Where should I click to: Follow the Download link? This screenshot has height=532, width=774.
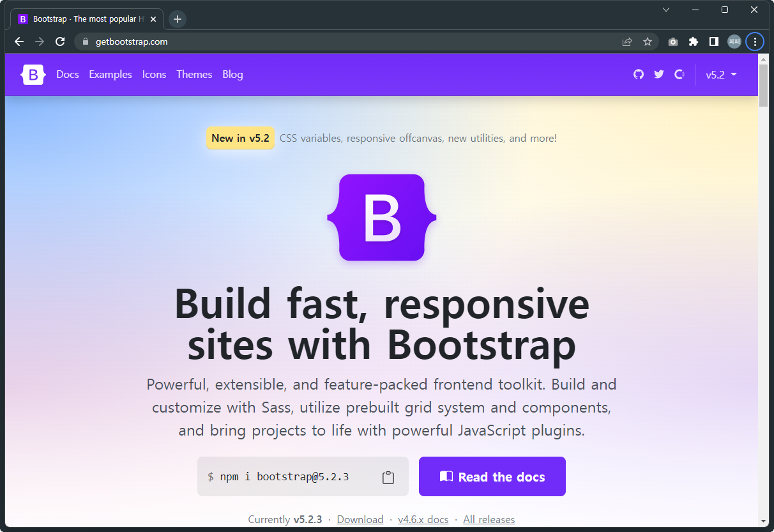(x=360, y=520)
